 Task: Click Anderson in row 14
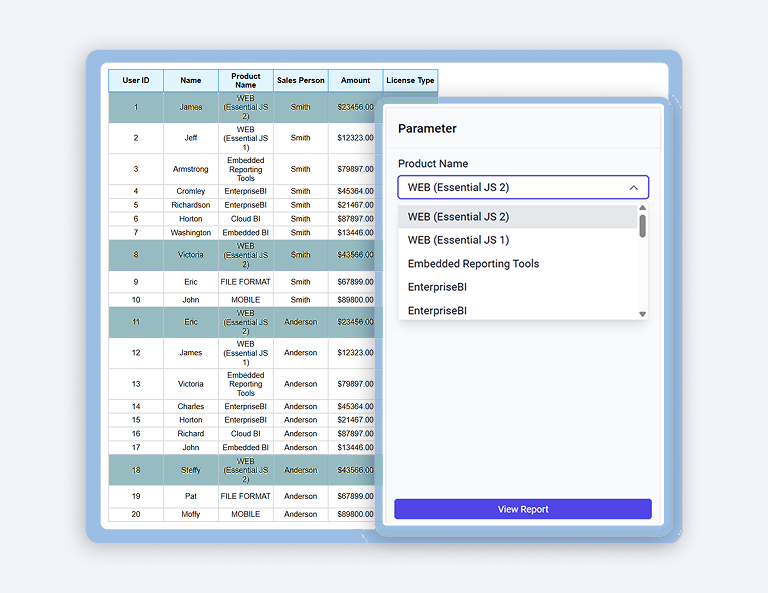click(x=301, y=406)
